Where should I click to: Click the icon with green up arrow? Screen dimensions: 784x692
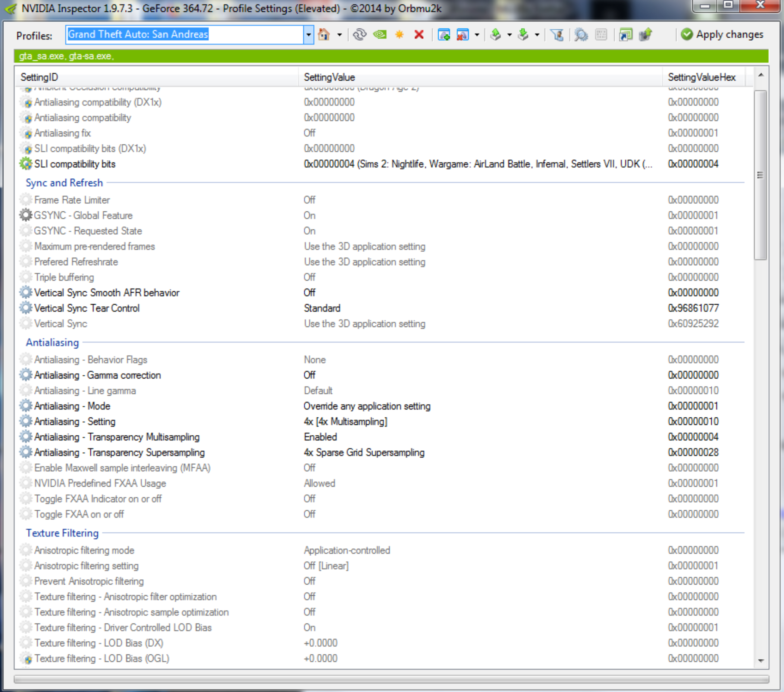pyautogui.click(x=645, y=35)
